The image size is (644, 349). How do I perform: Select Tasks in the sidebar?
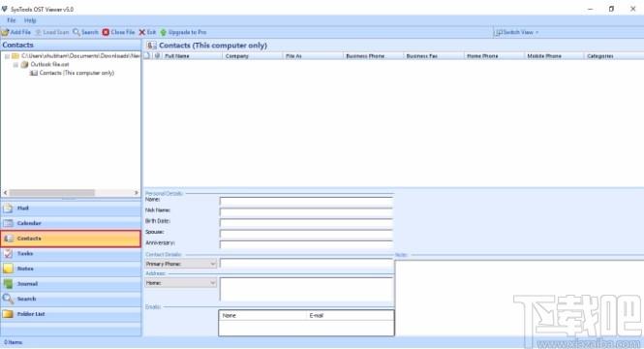(x=71, y=254)
